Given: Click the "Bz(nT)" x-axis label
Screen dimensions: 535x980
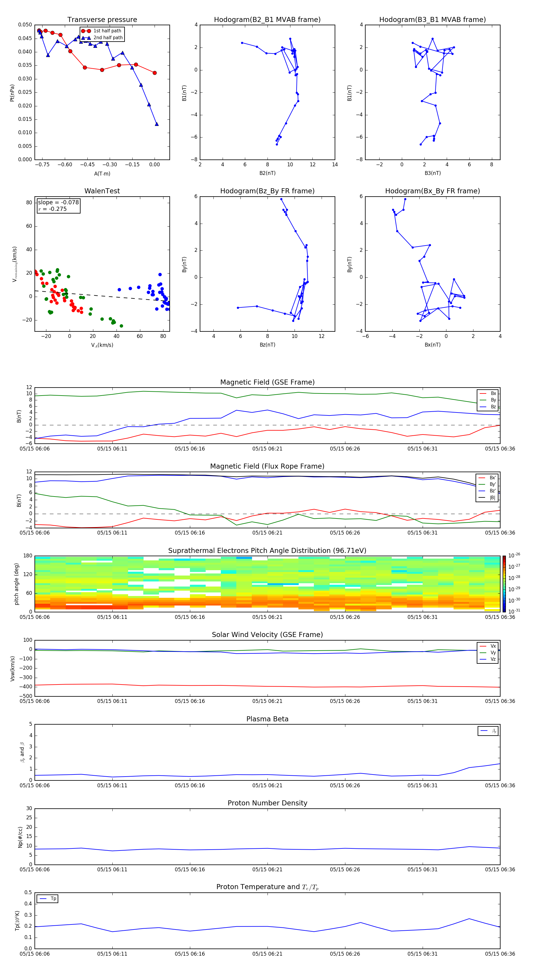Looking at the screenshot, I should pyautogui.click(x=267, y=345).
